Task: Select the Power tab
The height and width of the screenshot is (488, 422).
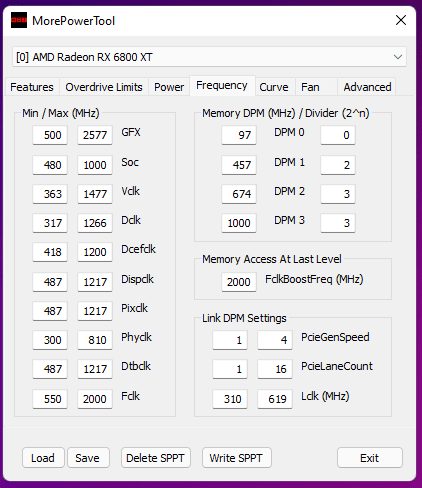Action: (x=169, y=87)
